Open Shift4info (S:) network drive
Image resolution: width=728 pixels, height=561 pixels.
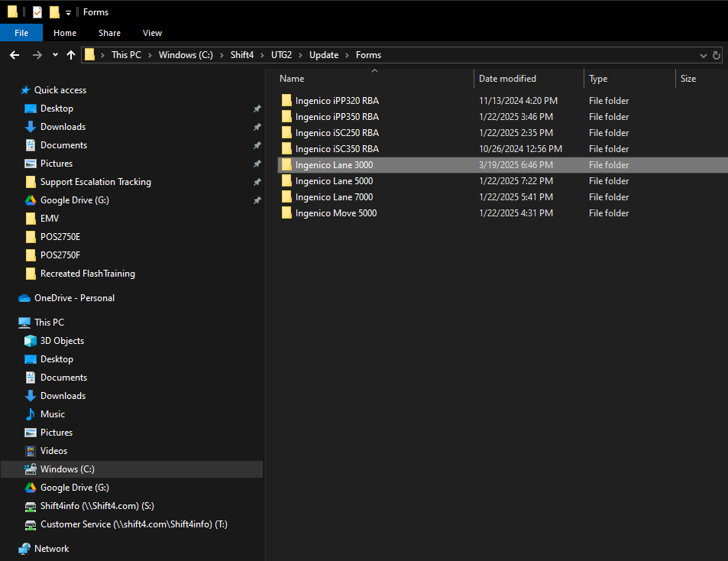coord(97,506)
